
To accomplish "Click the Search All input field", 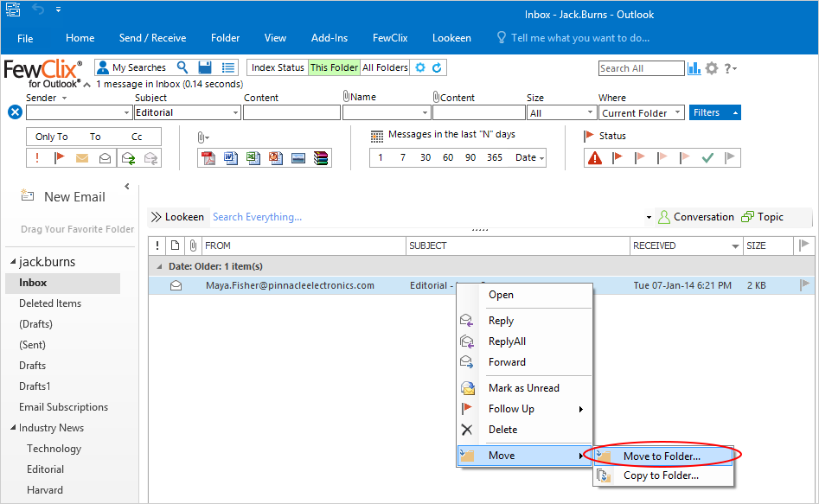I will [x=640, y=68].
